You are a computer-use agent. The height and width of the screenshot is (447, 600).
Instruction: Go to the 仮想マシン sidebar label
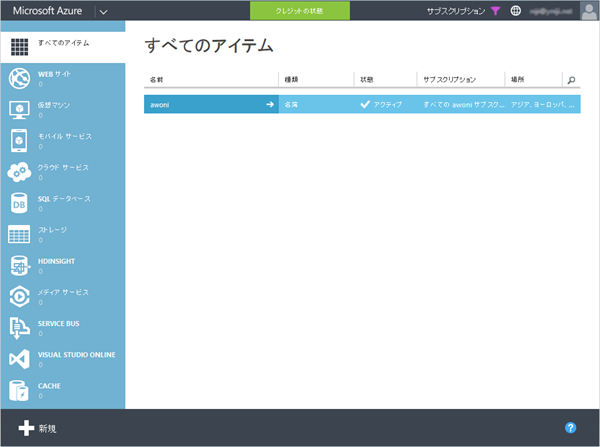click(54, 105)
